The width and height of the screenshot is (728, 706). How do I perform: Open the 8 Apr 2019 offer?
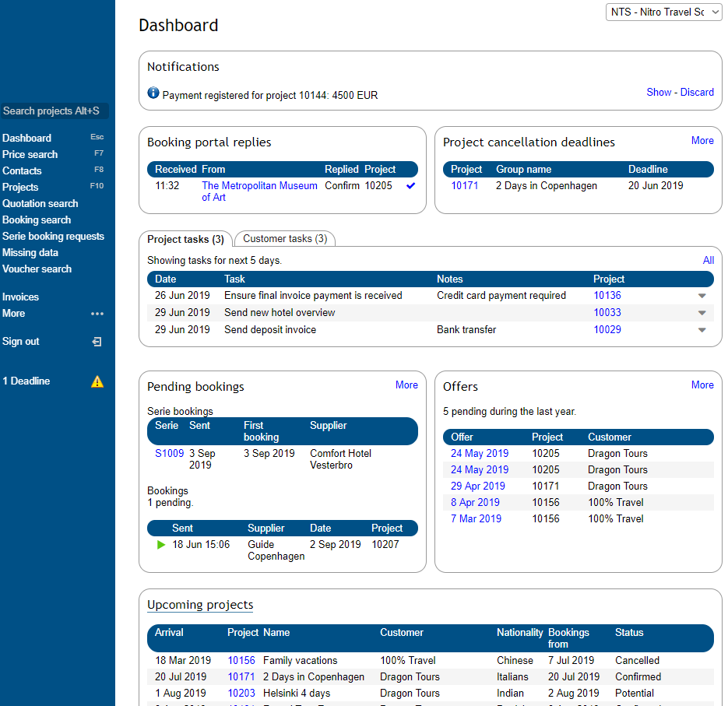coord(475,502)
